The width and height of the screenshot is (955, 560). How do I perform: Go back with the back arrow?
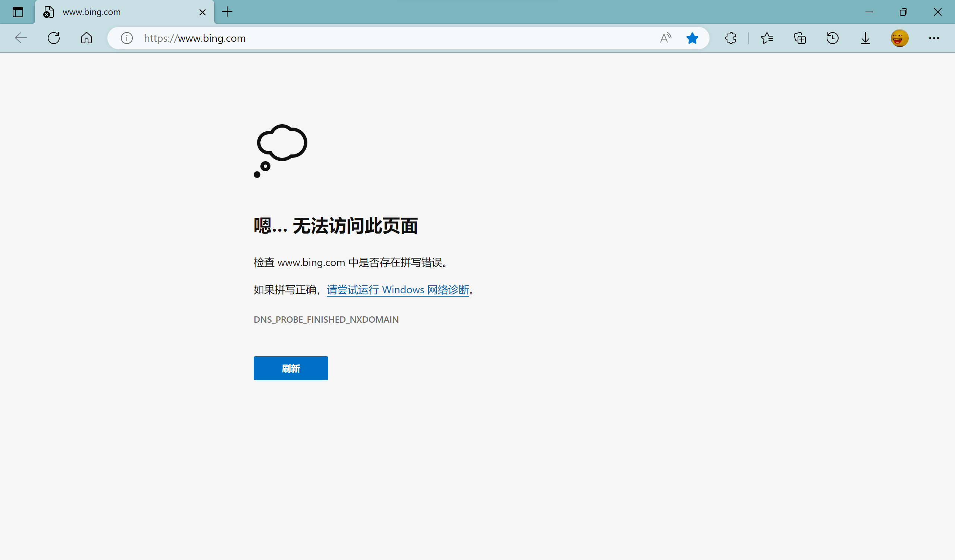(21, 38)
